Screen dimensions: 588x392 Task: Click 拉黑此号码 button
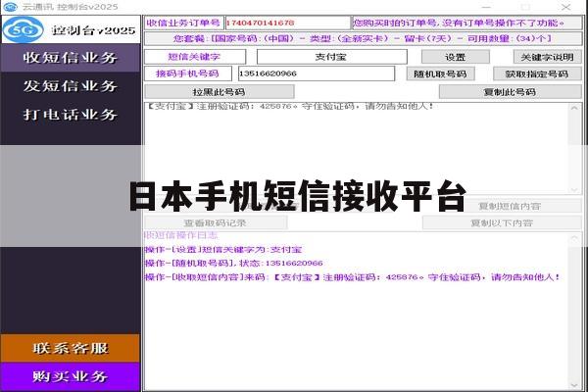pos(220,92)
